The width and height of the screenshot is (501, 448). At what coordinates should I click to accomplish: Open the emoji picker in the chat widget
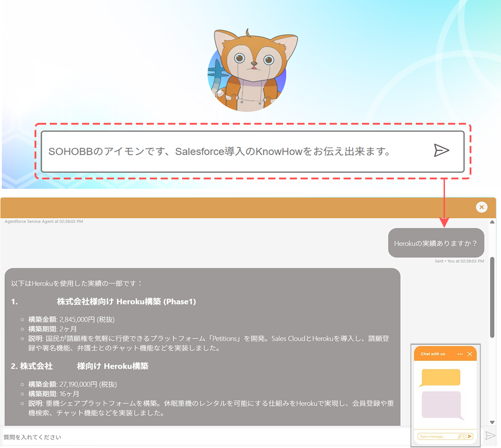click(464, 436)
